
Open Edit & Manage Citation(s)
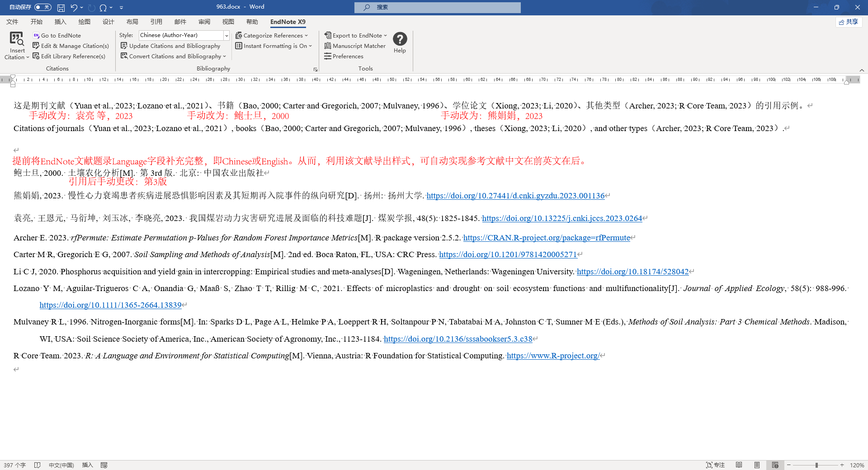pos(71,46)
